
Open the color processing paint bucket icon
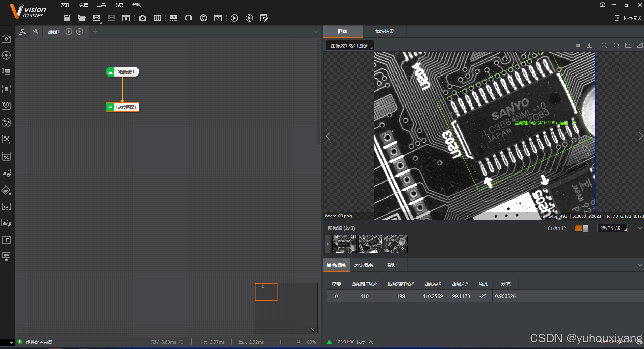[6, 190]
